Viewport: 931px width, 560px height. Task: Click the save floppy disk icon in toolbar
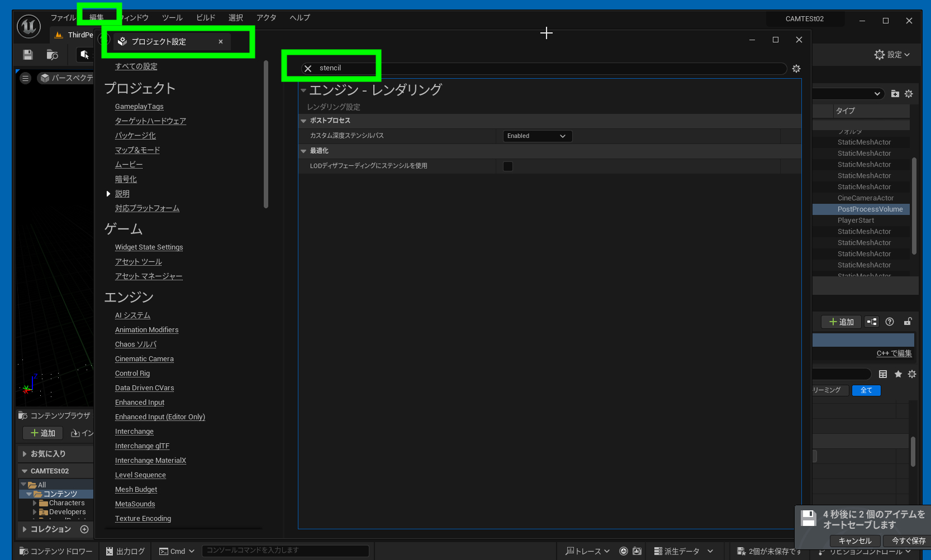(28, 55)
